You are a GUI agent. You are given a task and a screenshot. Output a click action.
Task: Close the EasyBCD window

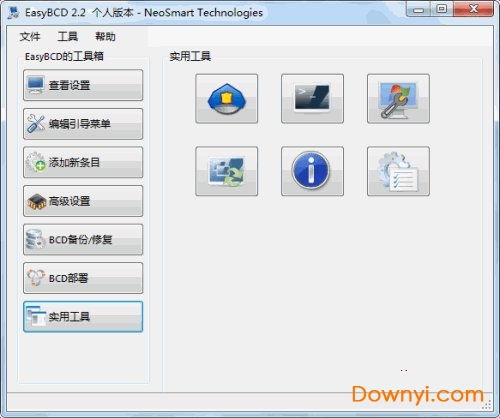pos(473,9)
